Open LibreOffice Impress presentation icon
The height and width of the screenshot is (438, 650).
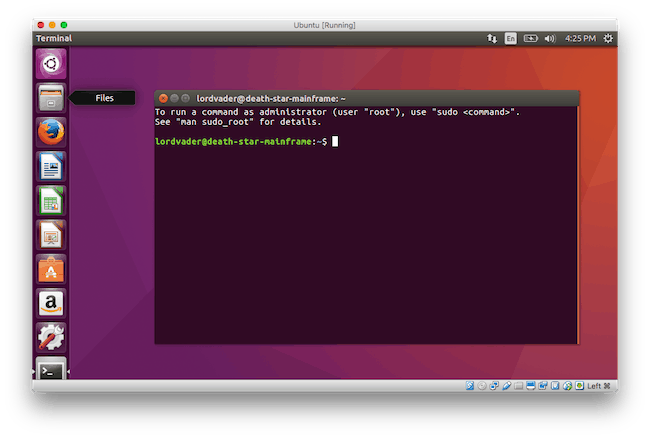pos(51,235)
